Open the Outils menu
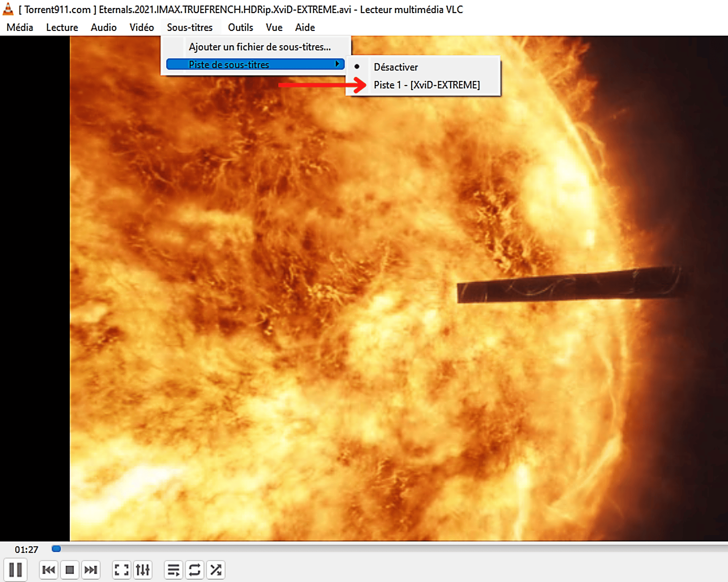This screenshot has width=728, height=582. (x=240, y=27)
